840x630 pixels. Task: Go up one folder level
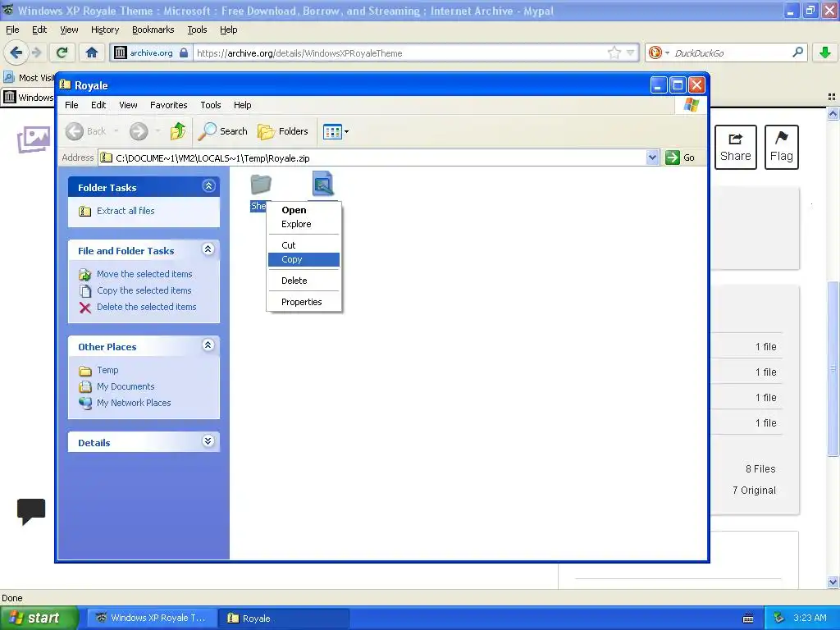[178, 131]
